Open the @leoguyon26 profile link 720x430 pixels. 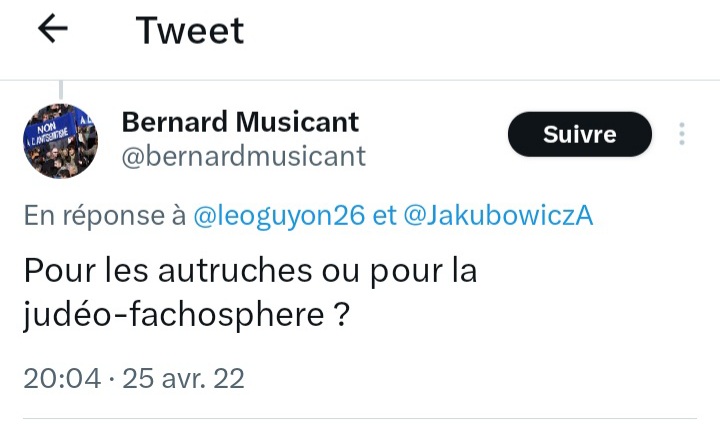(279, 215)
